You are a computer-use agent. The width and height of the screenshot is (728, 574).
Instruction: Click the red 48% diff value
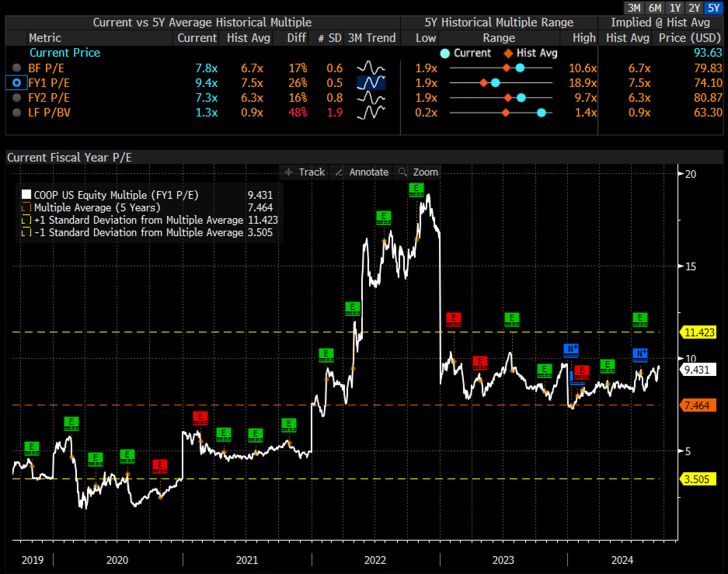coord(298,113)
